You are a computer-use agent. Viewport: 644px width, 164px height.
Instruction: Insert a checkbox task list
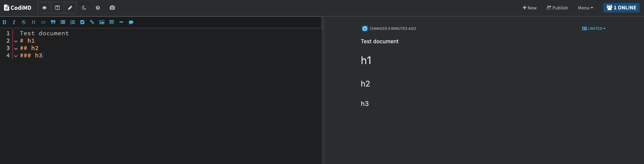[x=82, y=22]
